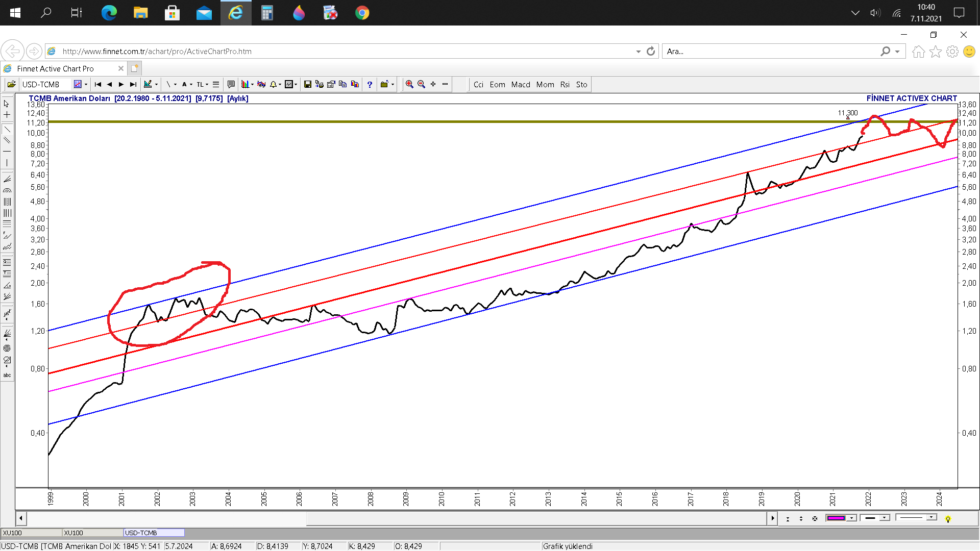
Task: Select the crosshair cursor tool
Action: pyautogui.click(x=7, y=115)
